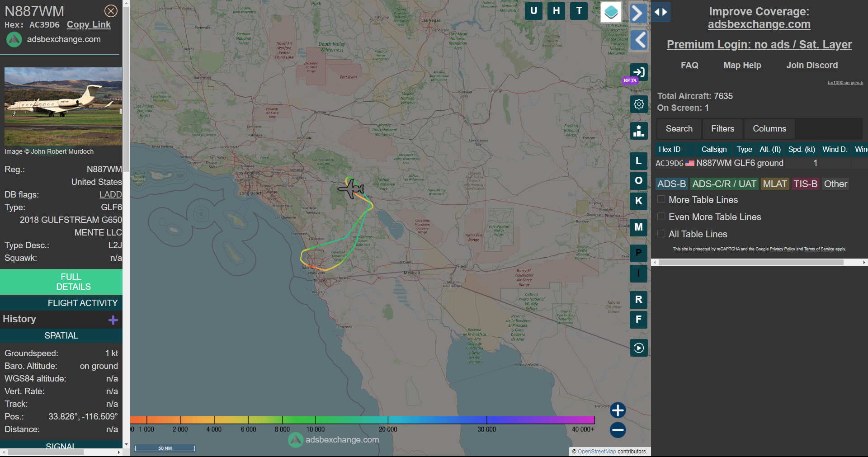Sort table by Type column
This screenshot has width=868, height=457.
(x=745, y=149)
